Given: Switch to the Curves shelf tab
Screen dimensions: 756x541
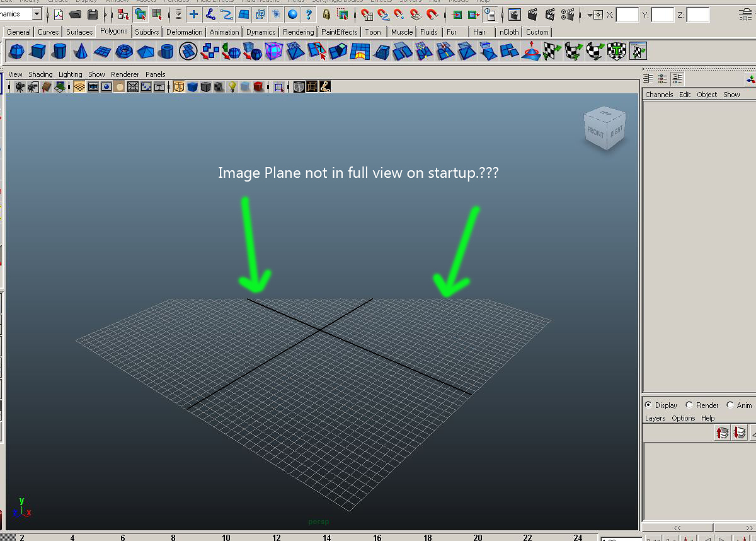Looking at the screenshot, I should 48,32.
